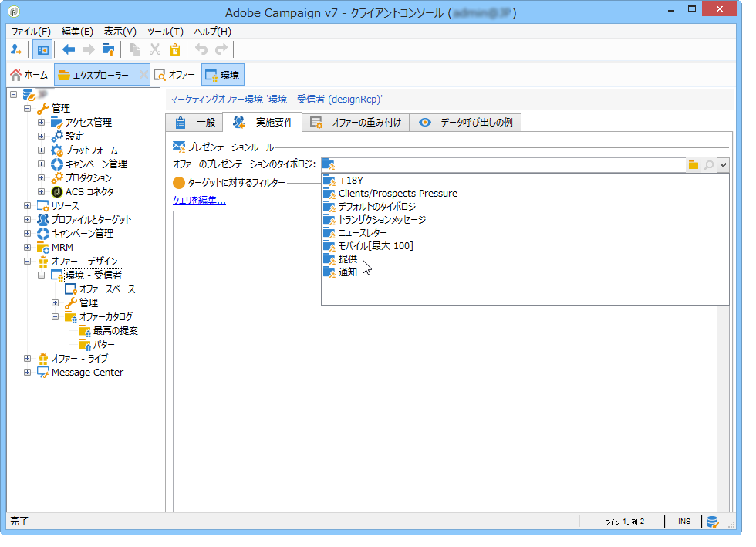Switch to the ホーム tab
The image size is (756, 547).
29,75
